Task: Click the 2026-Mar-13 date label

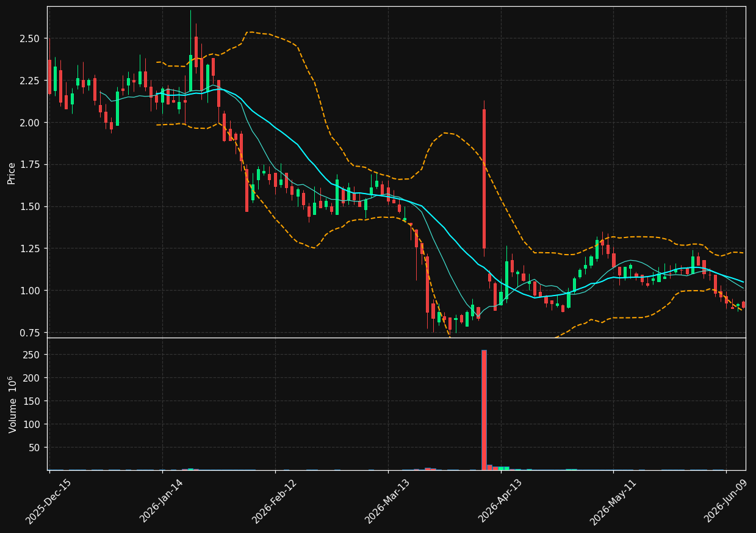Action: [x=387, y=501]
